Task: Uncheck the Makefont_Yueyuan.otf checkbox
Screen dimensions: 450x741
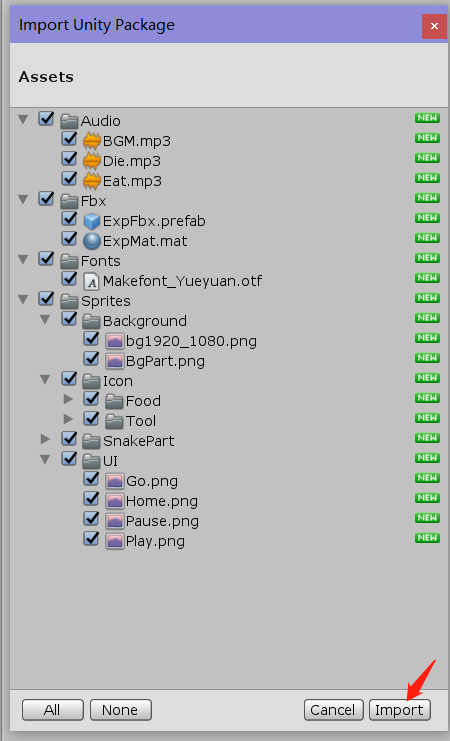Action: pyautogui.click(x=69, y=278)
